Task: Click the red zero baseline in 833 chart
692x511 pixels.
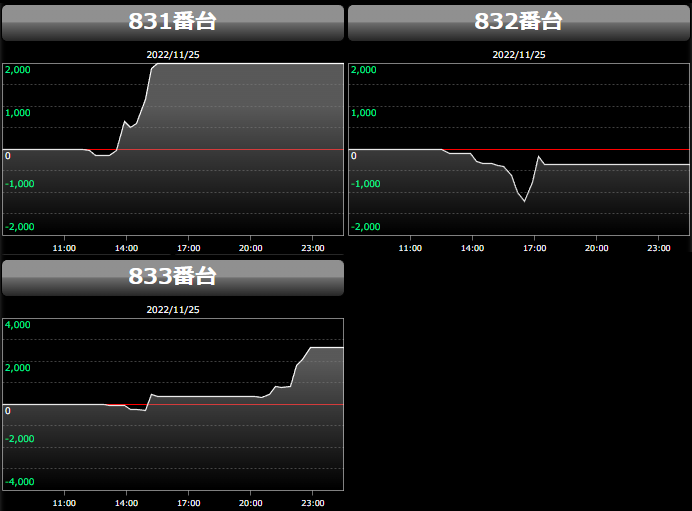Action: point(200,405)
